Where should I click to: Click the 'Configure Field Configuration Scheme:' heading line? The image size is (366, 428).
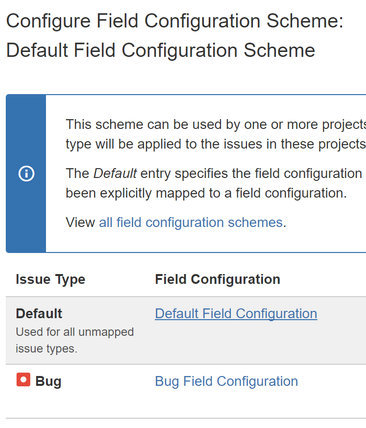coord(175,21)
